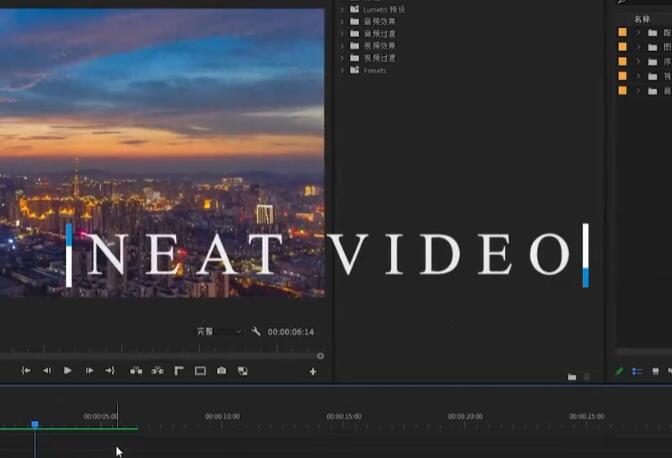Toggle Safe Margins rectangle icon
Screen dimensions: 672x458
point(200,371)
